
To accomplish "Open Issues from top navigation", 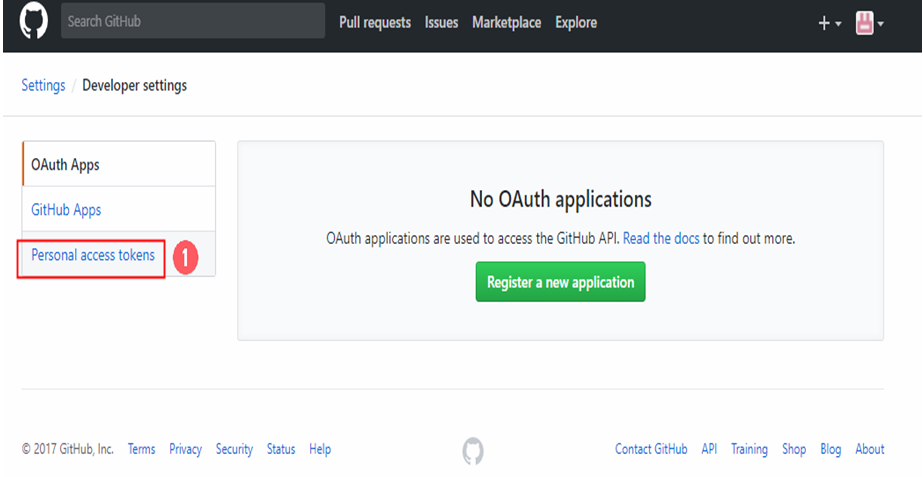I will pyautogui.click(x=441, y=22).
